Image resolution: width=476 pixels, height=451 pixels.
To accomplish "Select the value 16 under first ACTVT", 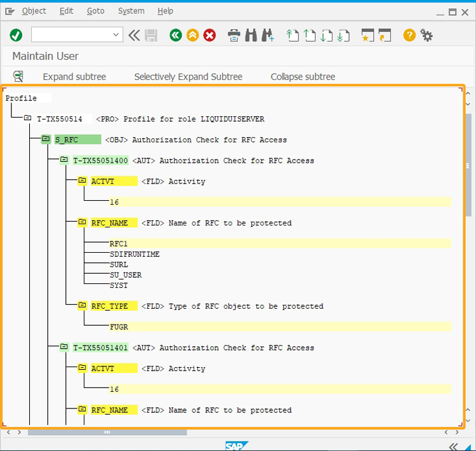I will pos(280,202).
